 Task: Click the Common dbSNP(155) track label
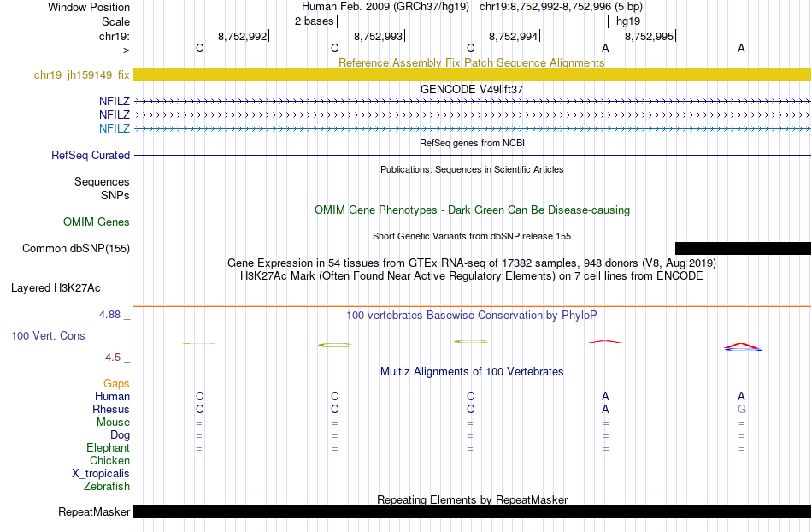click(x=76, y=248)
